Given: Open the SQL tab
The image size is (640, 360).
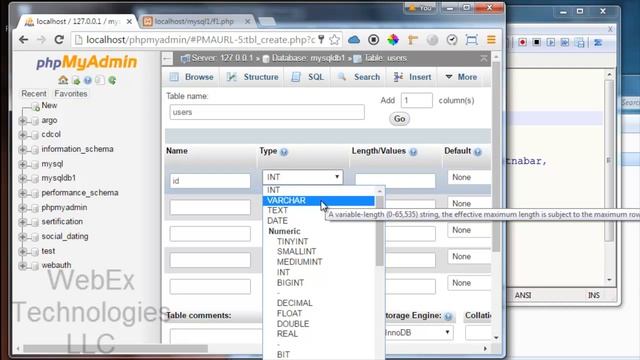Looking at the screenshot, I should click(x=308, y=77).
